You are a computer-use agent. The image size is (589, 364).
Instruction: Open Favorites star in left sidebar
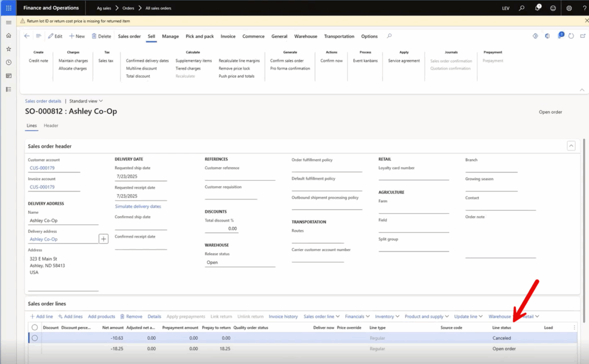(9, 49)
